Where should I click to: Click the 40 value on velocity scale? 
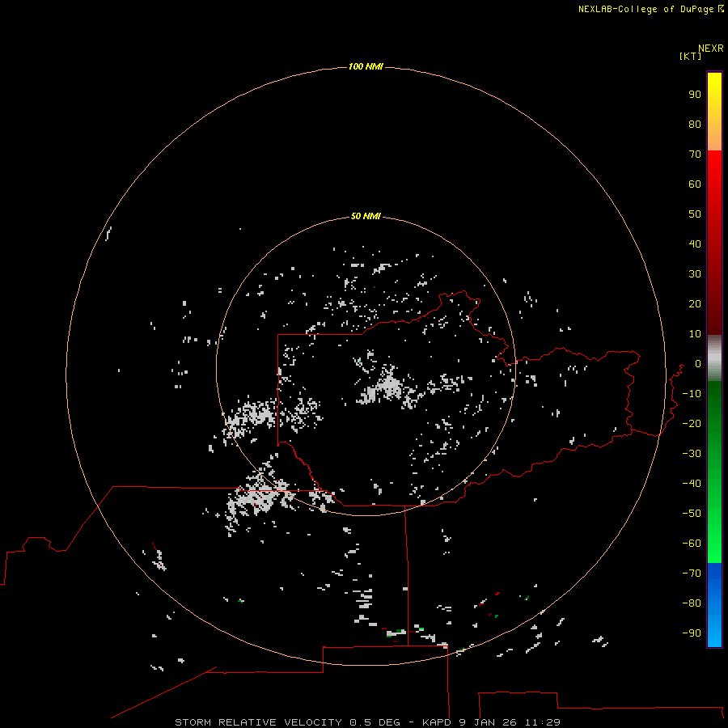pos(695,243)
